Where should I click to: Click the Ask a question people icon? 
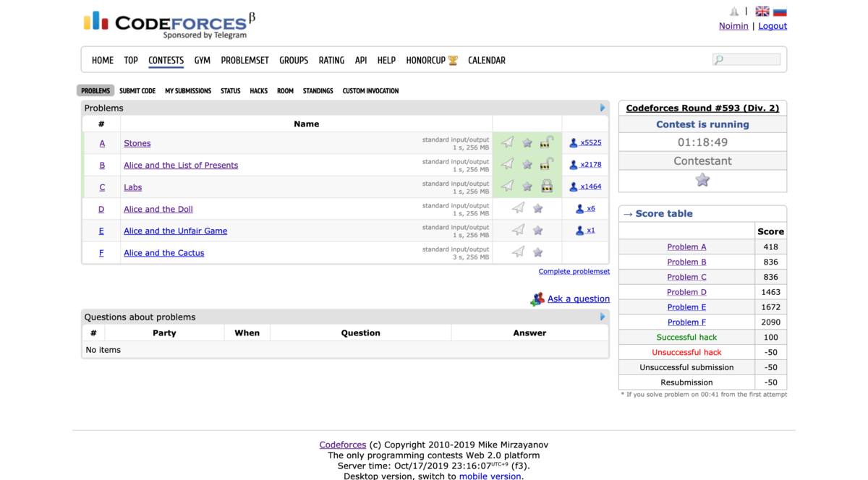click(x=537, y=299)
